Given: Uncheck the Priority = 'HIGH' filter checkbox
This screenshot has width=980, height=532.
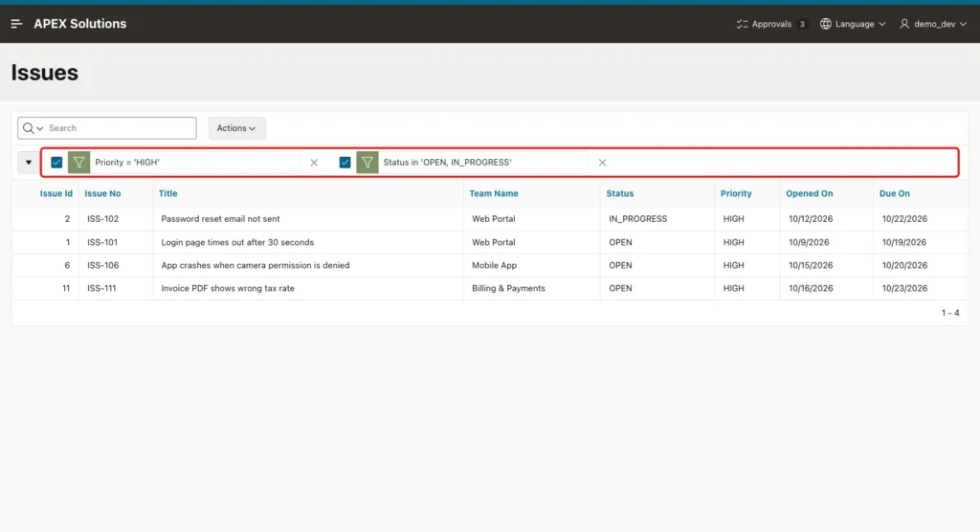Looking at the screenshot, I should [x=56, y=163].
